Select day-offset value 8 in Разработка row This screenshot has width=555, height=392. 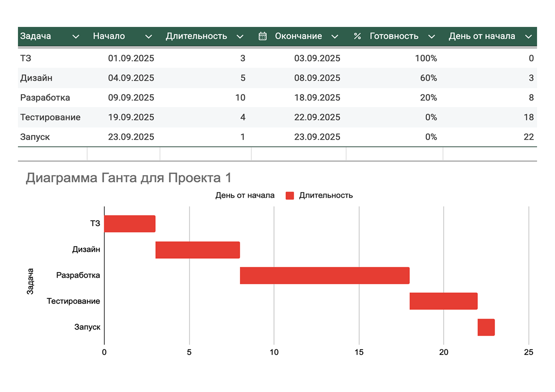point(531,97)
